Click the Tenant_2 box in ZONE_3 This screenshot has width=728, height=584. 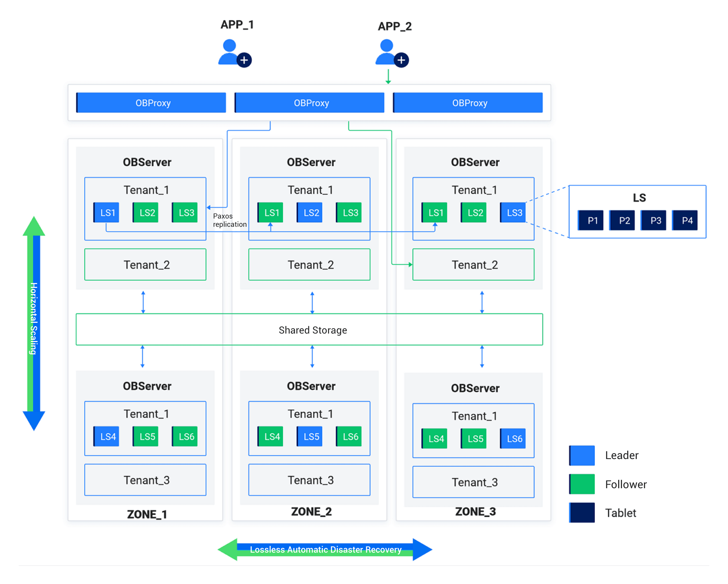point(473,265)
